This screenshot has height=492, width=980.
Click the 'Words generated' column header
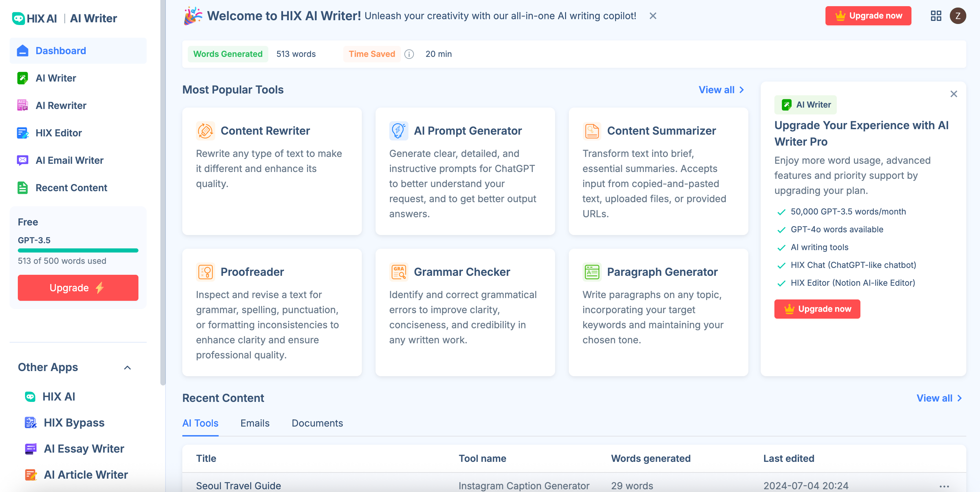651,458
